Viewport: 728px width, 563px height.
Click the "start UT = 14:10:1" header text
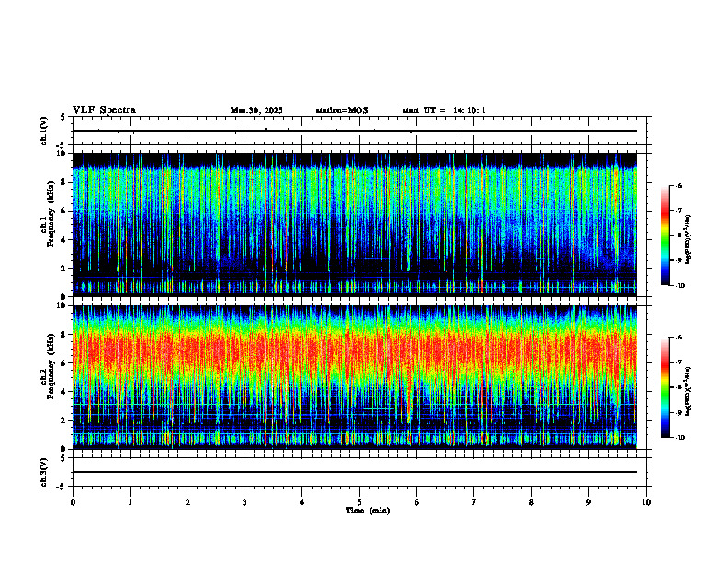tap(444, 110)
